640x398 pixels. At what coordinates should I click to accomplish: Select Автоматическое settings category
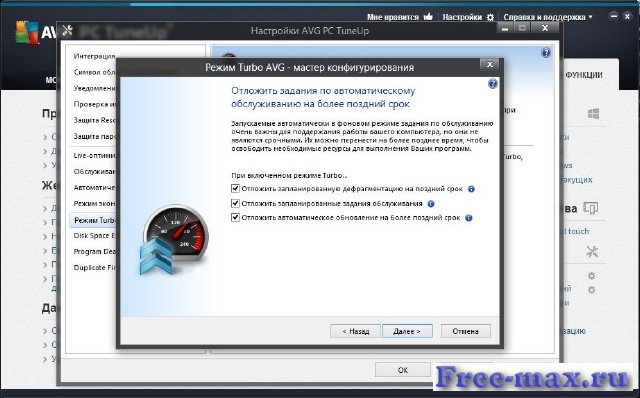click(94, 187)
